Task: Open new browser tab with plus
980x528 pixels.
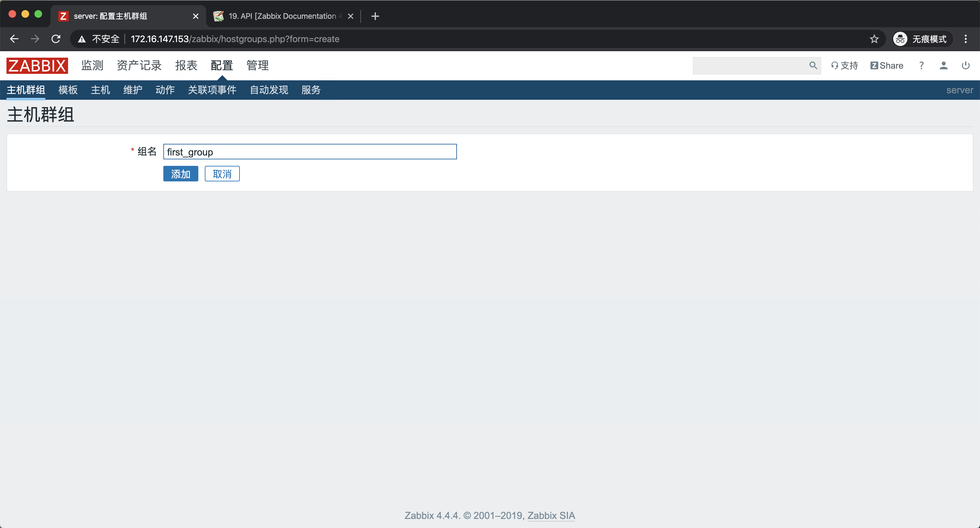Action: tap(375, 16)
